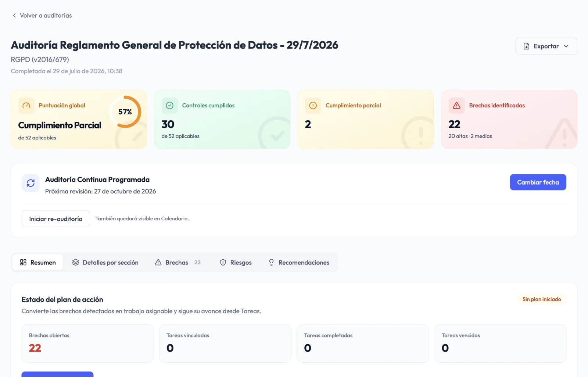Click the blue button below Brechas abiertas

[x=57, y=374]
